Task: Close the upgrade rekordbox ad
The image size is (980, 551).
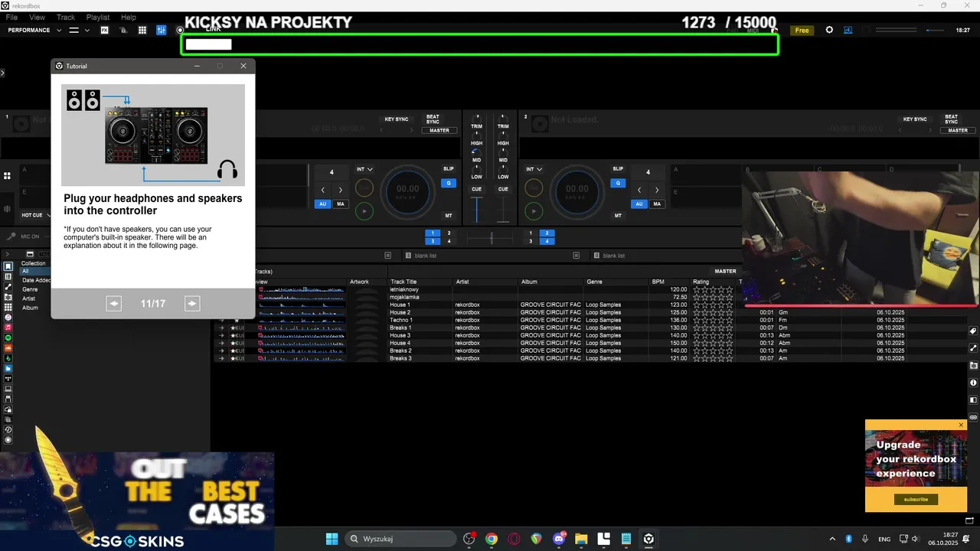Action: [962, 425]
